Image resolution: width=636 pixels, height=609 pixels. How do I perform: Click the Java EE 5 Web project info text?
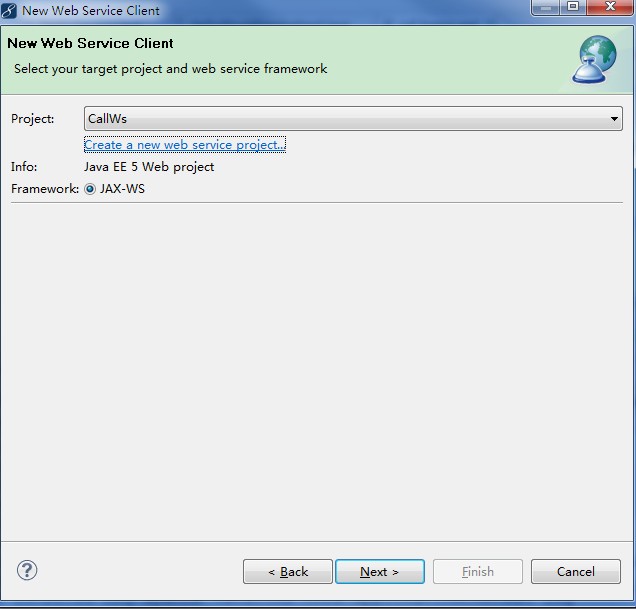[149, 167]
